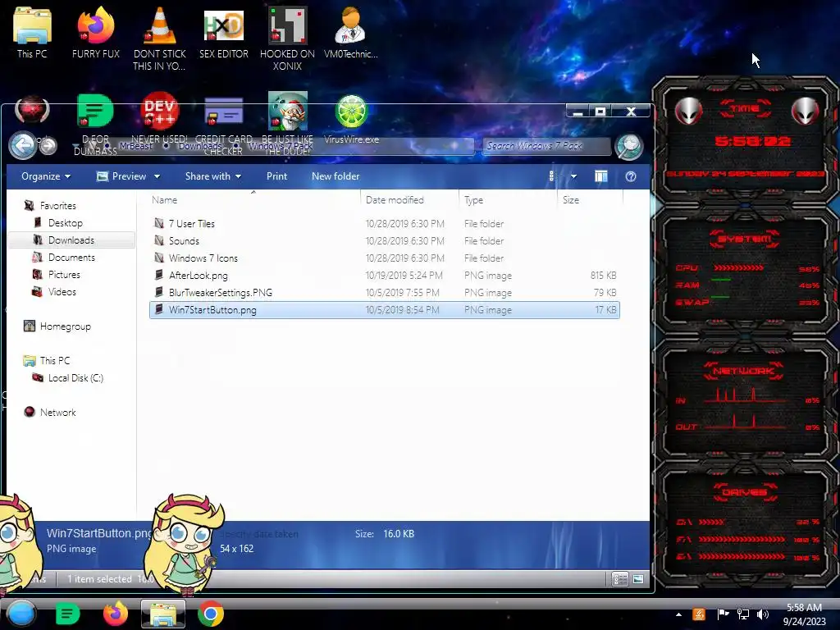Open the green notes app on taskbar
840x630 pixels.
[67, 614]
